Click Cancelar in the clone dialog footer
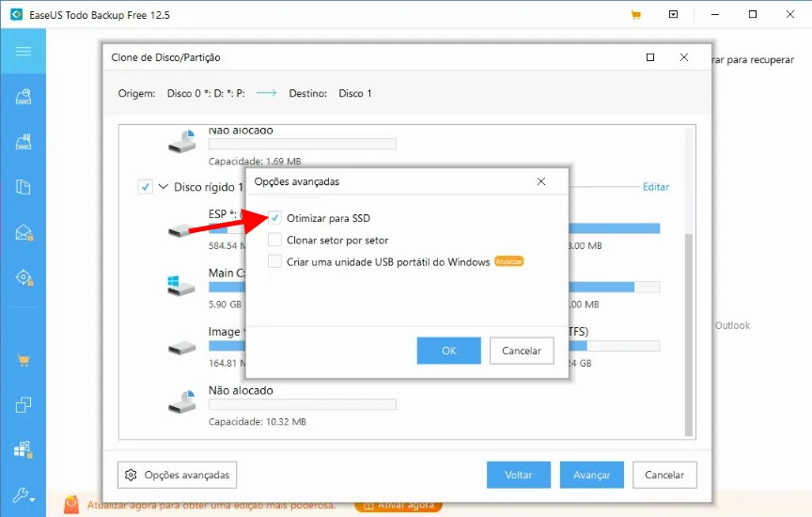The width and height of the screenshot is (812, 517). 664,475
